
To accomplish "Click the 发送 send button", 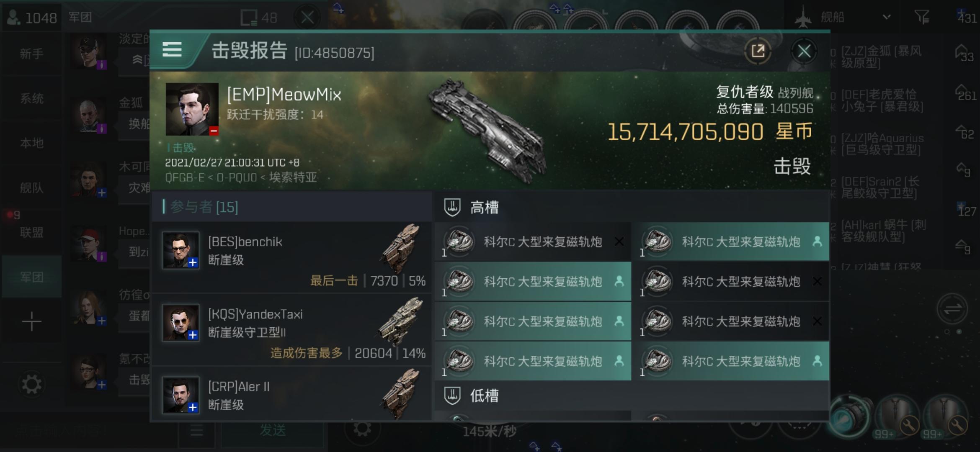I will [273, 430].
